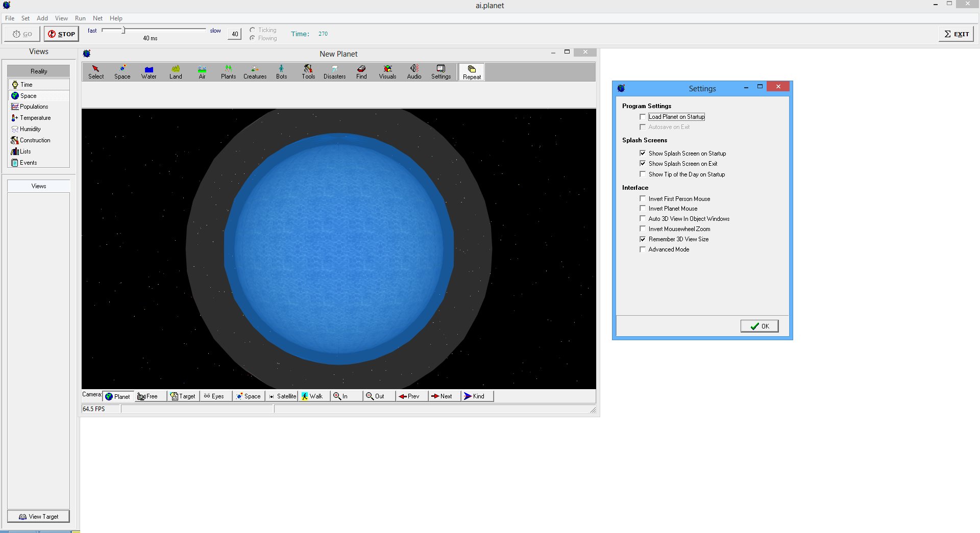Open the Help menu
The width and height of the screenshot is (980, 533).
coord(116,18)
